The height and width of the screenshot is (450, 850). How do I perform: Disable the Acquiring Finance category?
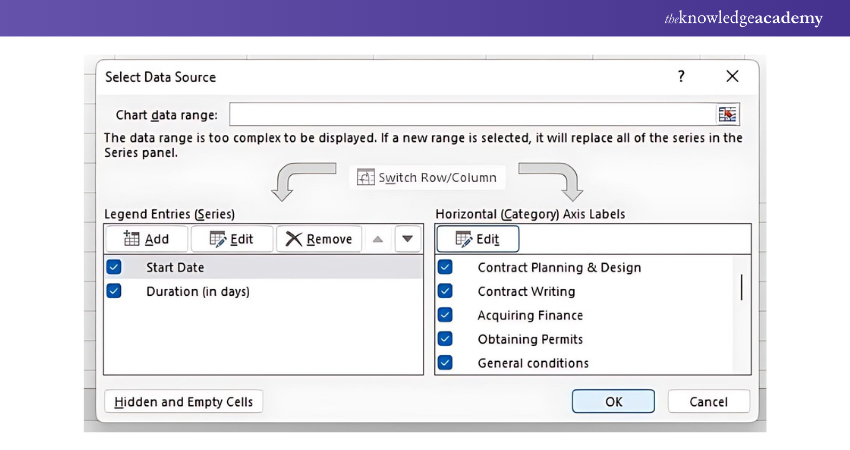(x=445, y=315)
